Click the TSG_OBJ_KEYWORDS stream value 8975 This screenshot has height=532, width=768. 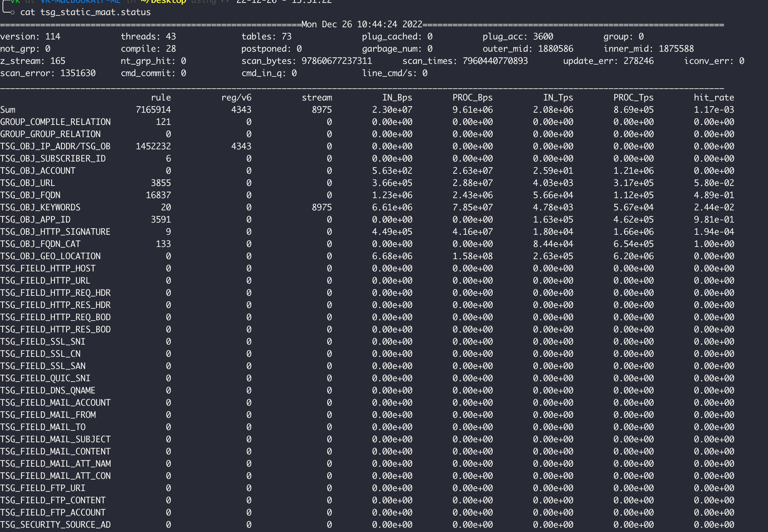tap(322, 207)
